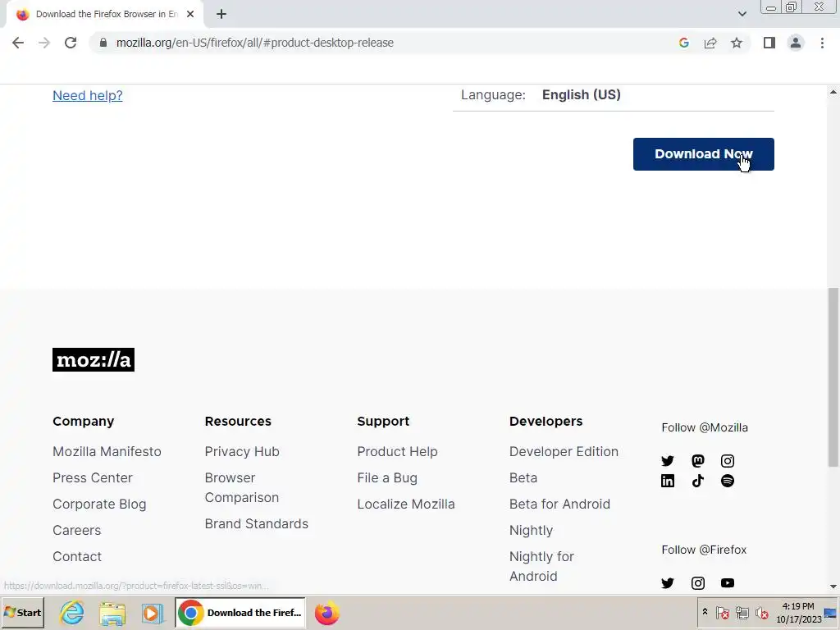Click the Download Now button

click(703, 154)
